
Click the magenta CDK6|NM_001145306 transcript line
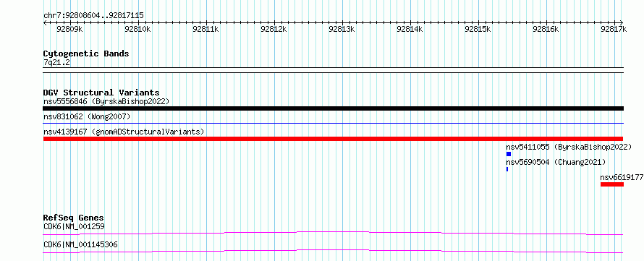(x=333, y=251)
